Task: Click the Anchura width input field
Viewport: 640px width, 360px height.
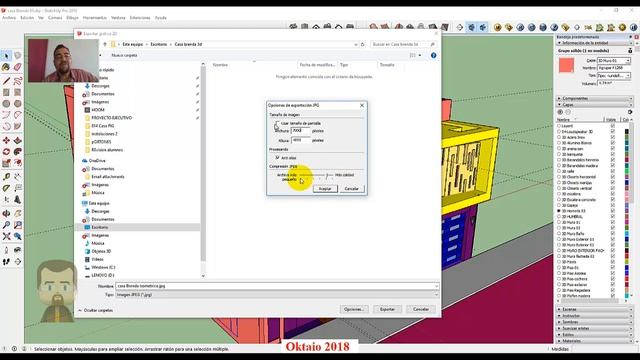Action: tap(301, 131)
